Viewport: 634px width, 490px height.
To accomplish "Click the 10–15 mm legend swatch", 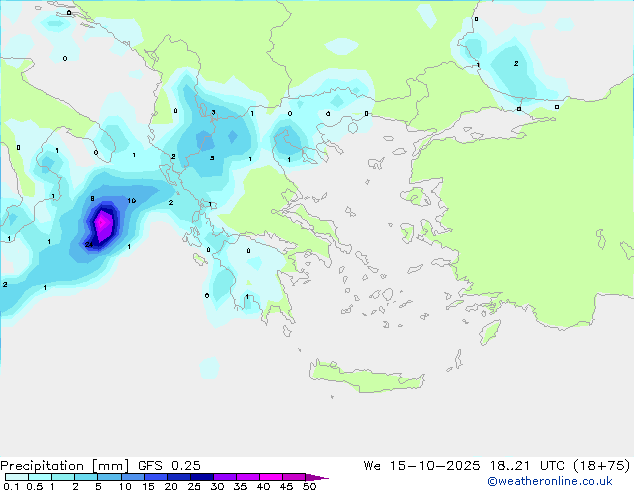I will (133, 477).
